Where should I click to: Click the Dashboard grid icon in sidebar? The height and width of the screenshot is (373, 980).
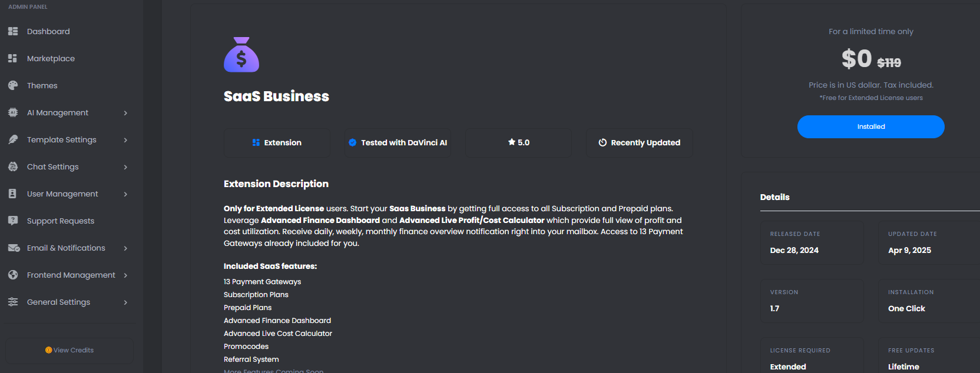coord(13,31)
